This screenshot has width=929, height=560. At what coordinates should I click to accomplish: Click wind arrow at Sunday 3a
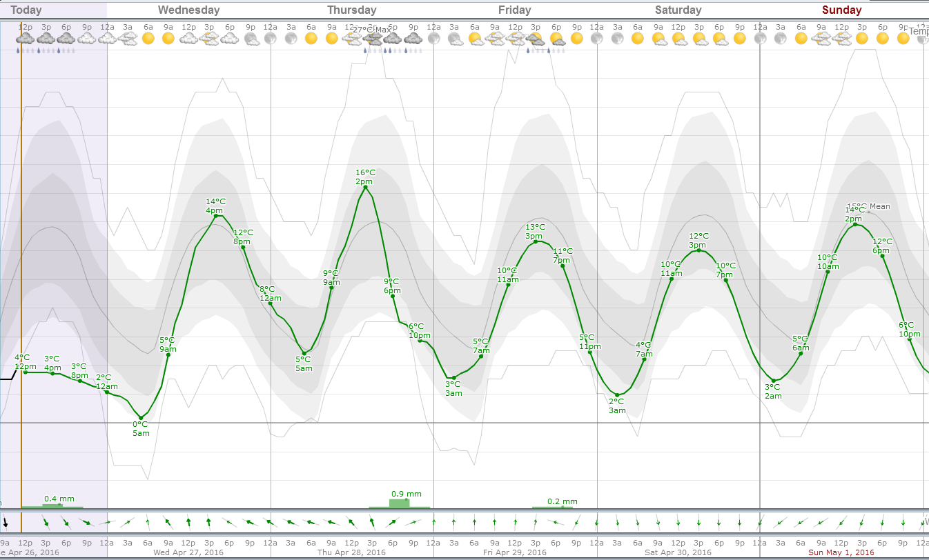781,522
